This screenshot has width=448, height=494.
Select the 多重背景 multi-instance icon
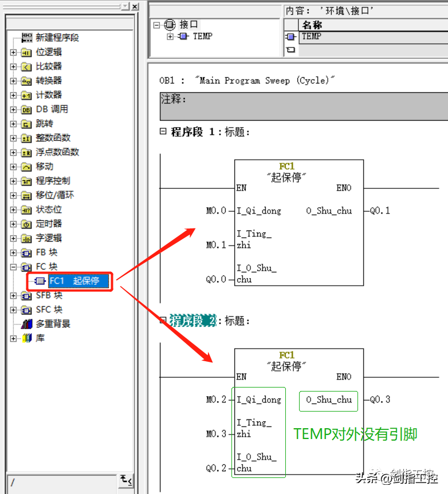(x=26, y=324)
